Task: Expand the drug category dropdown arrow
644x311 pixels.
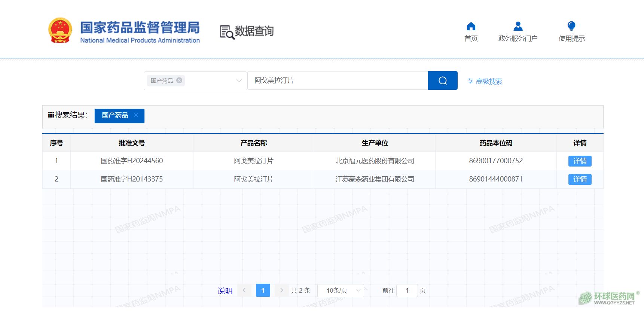Action: (239, 81)
